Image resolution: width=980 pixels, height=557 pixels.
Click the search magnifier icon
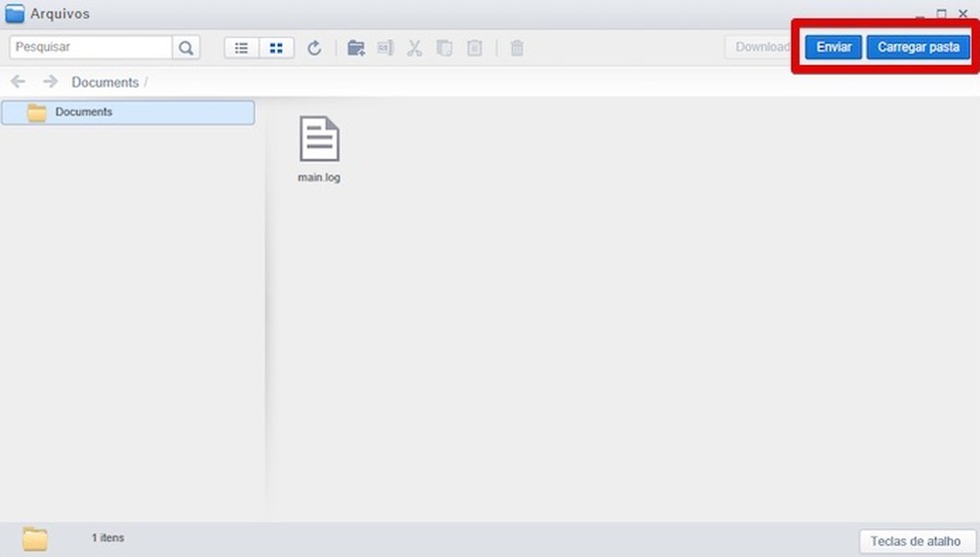click(x=186, y=47)
